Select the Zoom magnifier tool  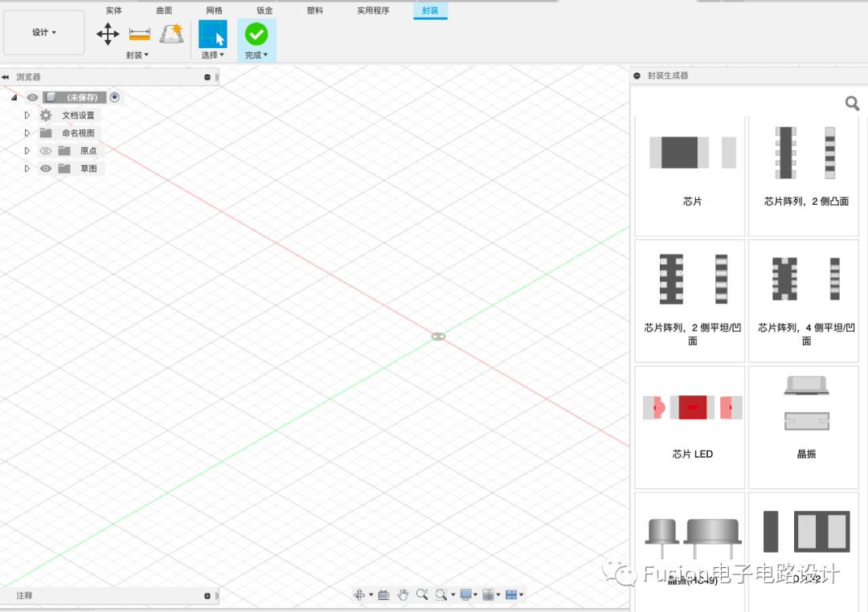click(422, 594)
